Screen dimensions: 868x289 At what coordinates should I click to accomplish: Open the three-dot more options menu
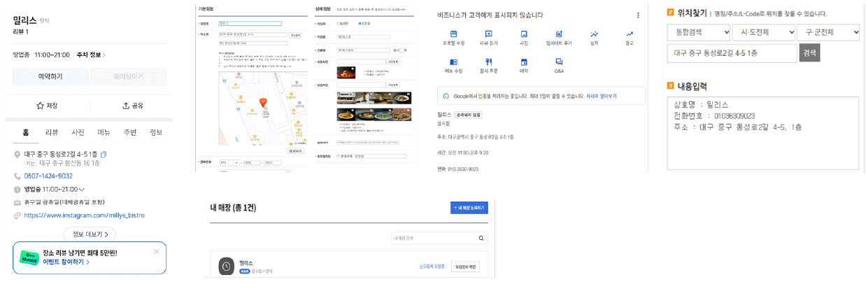point(638,15)
